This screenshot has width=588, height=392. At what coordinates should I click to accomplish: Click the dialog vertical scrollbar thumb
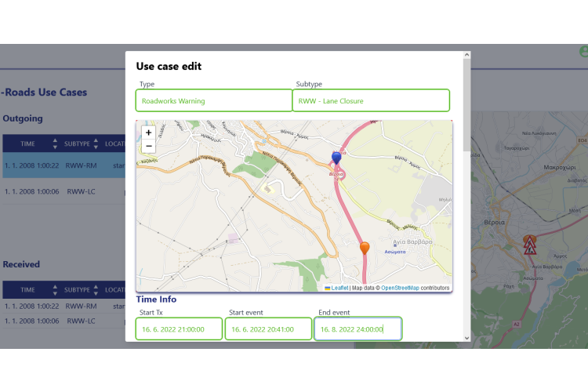[x=467, y=105]
